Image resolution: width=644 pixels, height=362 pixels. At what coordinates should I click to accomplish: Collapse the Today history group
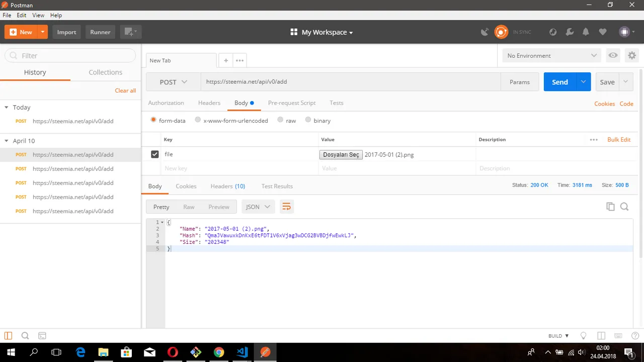[7, 108]
